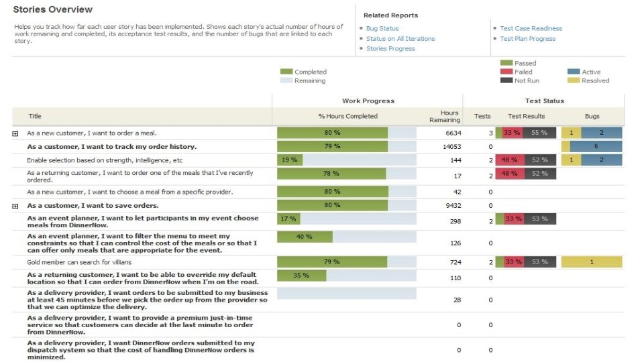Click the yellow Resolved legend swatch

click(574, 80)
